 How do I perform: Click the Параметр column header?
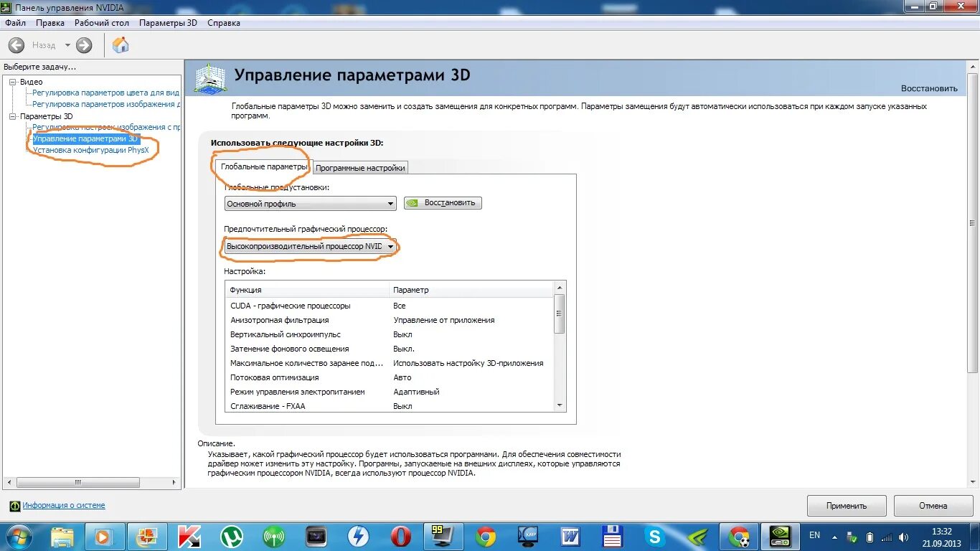point(472,290)
